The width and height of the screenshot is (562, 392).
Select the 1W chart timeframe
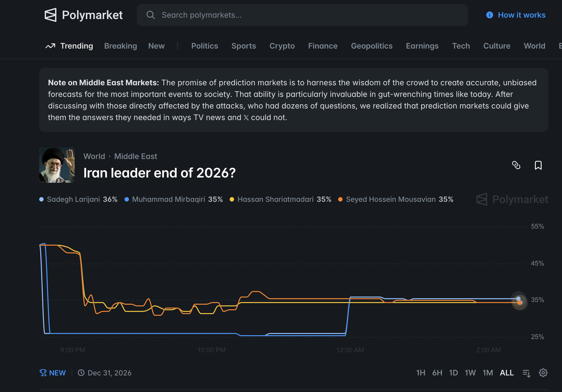(x=470, y=373)
